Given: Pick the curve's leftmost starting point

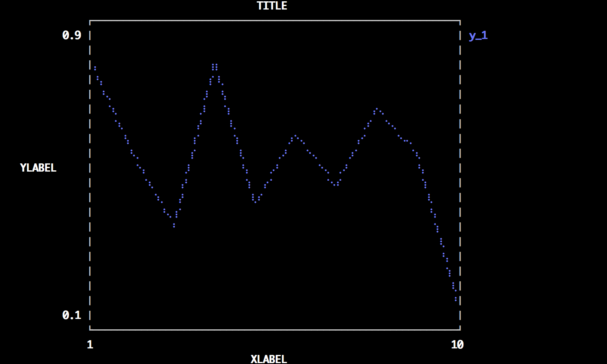Looking at the screenshot, I should (x=95, y=68).
